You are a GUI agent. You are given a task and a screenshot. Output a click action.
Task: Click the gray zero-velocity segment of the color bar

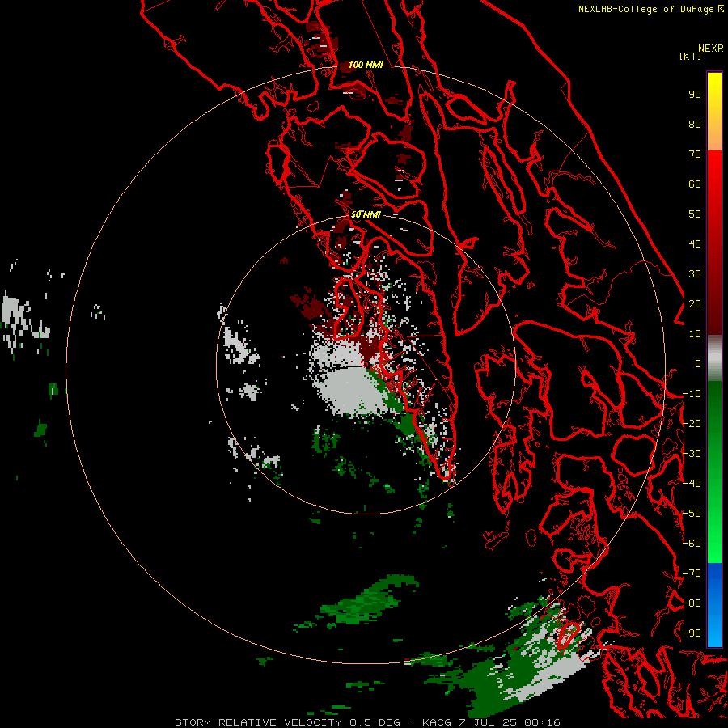(714, 358)
